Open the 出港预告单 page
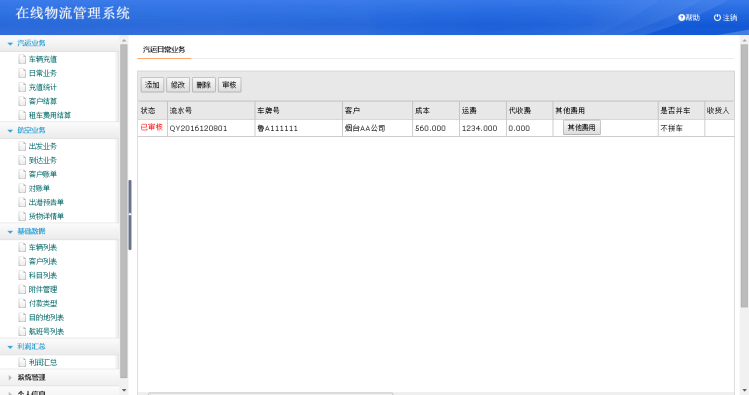 coord(46,202)
